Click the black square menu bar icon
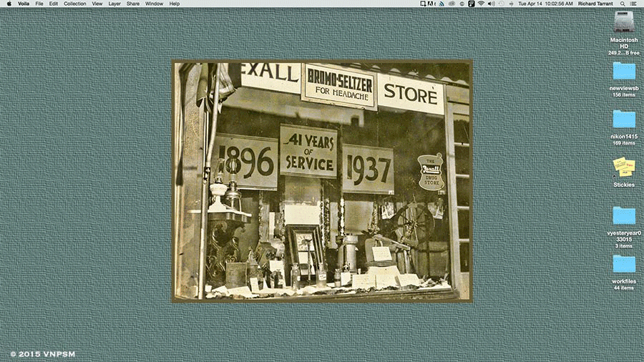Viewport: 644px width, 362px height. [x=471, y=4]
